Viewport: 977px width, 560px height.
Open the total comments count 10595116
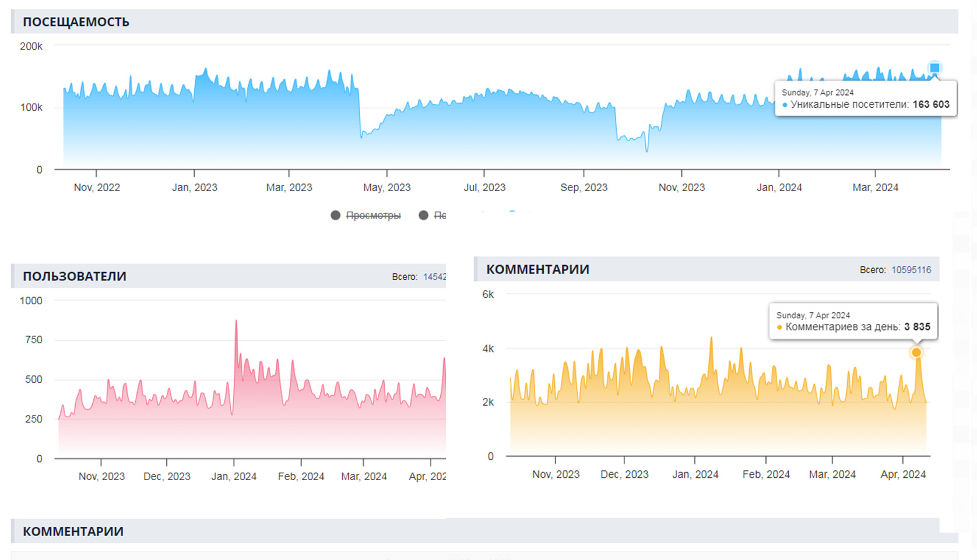(x=911, y=270)
